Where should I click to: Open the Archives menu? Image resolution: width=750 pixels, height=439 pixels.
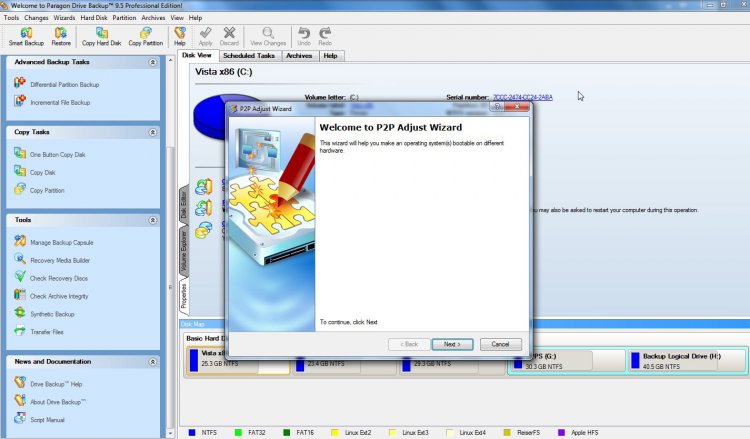pos(153,18)
